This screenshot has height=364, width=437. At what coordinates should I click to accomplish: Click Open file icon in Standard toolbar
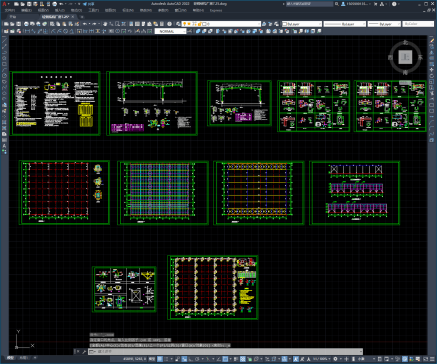click(12, 24)
